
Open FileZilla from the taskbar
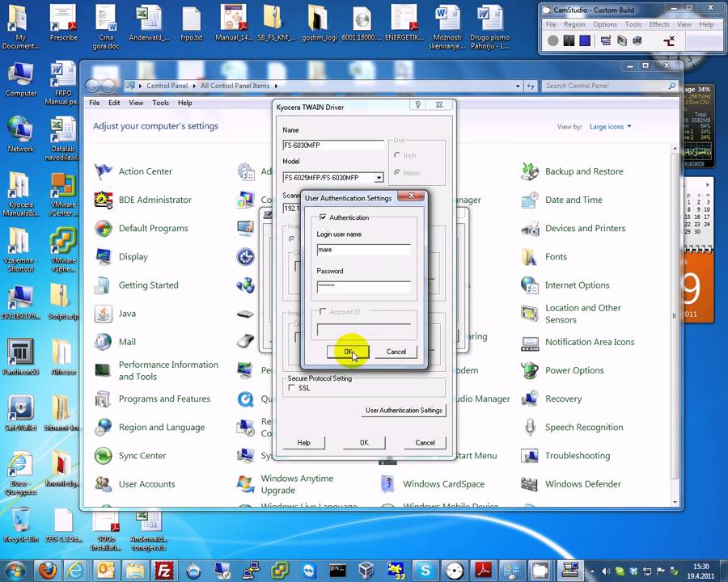(x=164, y=571)
